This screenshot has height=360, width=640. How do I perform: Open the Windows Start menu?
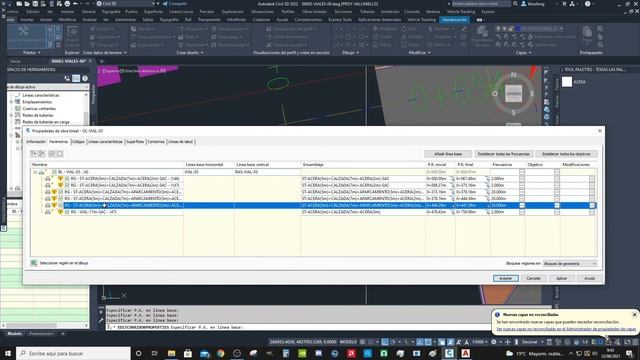click(x=7, y=353)
